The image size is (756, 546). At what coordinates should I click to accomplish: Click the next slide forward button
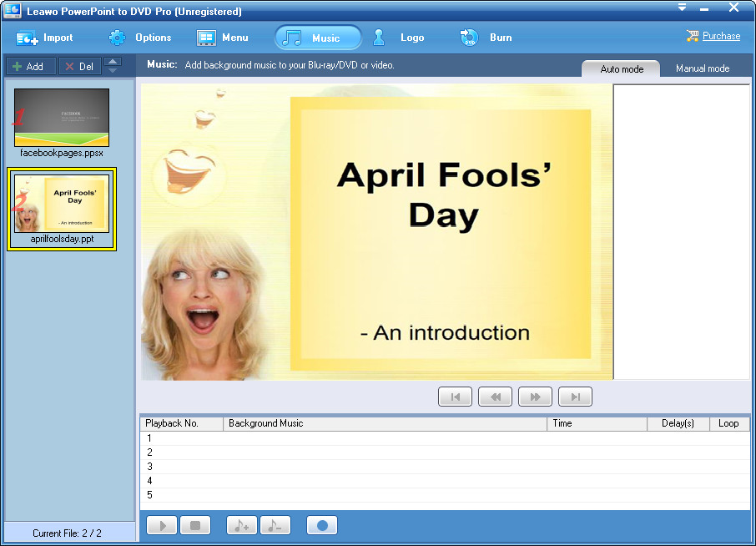tap(535, 397)
